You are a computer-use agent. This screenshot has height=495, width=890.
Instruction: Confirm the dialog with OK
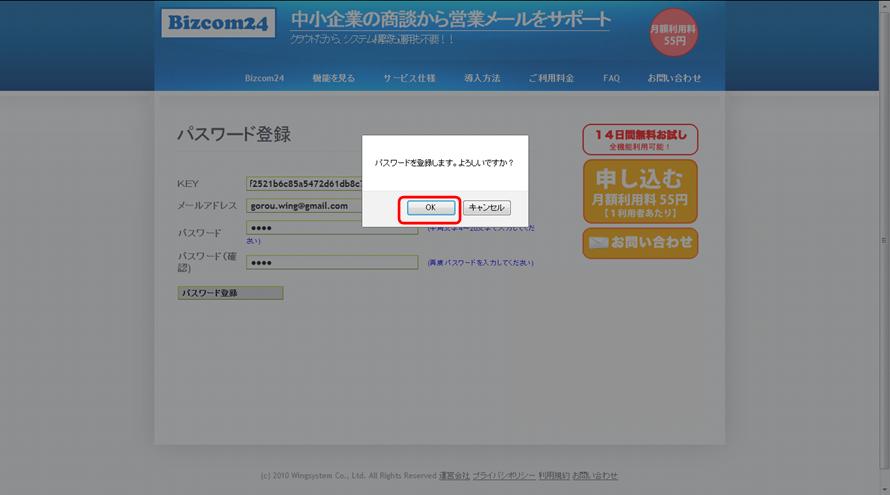pyautogui.click(x=429, y=208)
